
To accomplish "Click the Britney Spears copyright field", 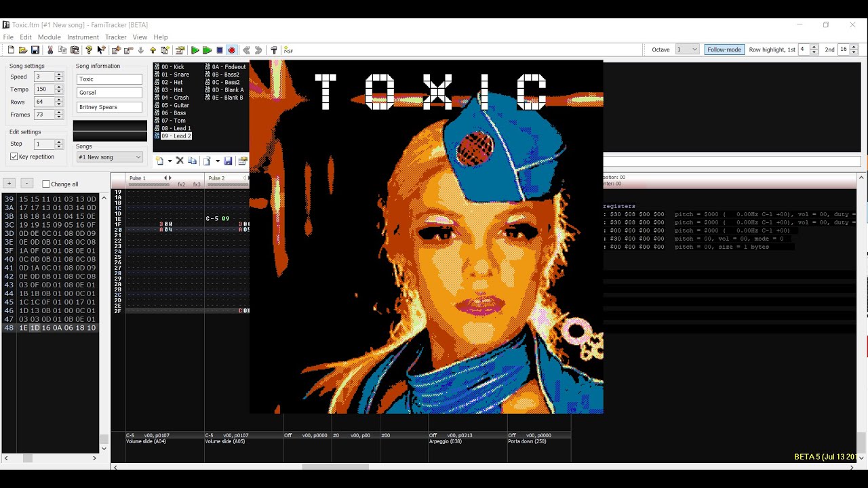I will tap(109, 107).
